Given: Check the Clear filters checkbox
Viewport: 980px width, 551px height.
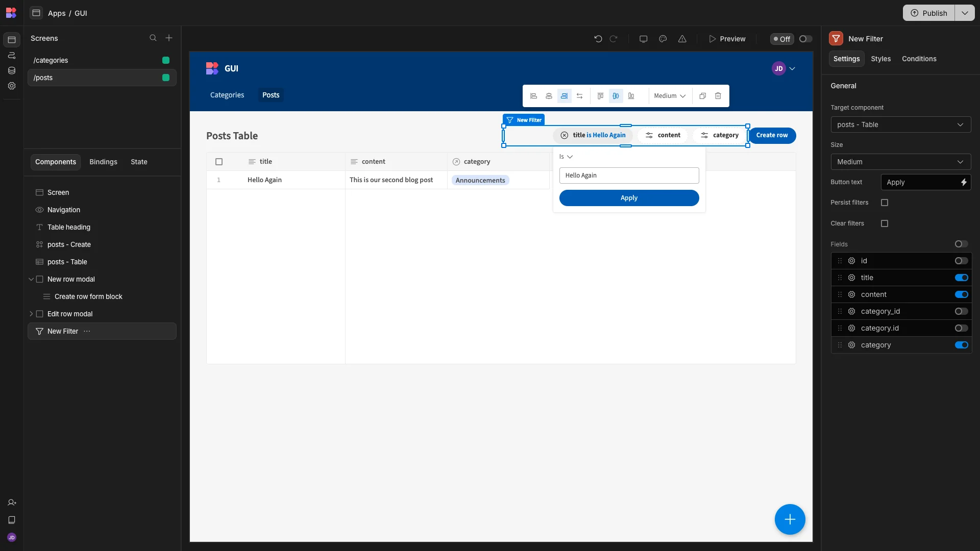Looking at the screenshot, I should coord(885,223).
